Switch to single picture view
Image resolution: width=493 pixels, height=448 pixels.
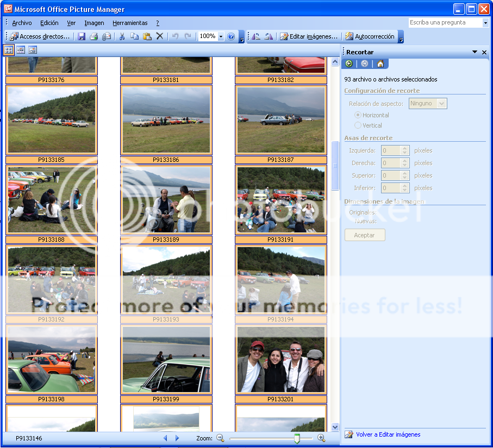coord(33,49)
